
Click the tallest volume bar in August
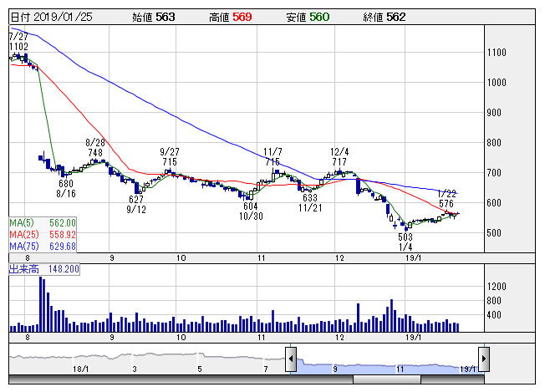41,304
